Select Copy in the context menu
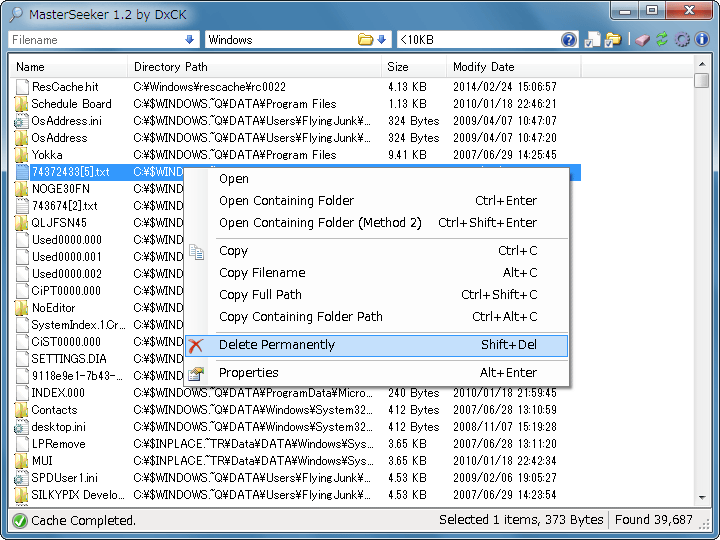The width and height of the screenshot is (720, 540). point(377,251)
